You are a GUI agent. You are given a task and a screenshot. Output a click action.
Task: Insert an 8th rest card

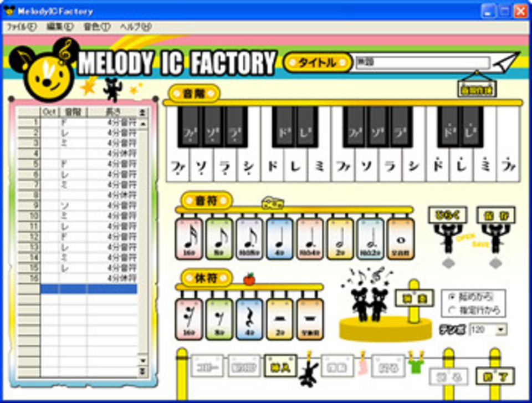pos(219,319)
